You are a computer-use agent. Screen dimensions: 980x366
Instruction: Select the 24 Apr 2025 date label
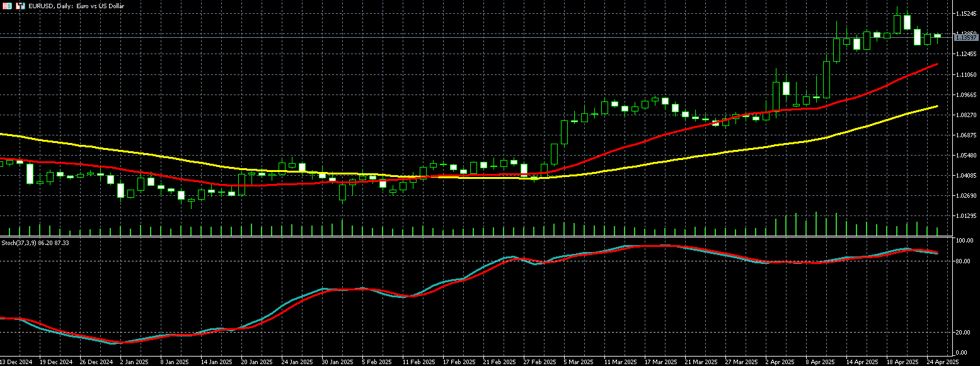942,362
